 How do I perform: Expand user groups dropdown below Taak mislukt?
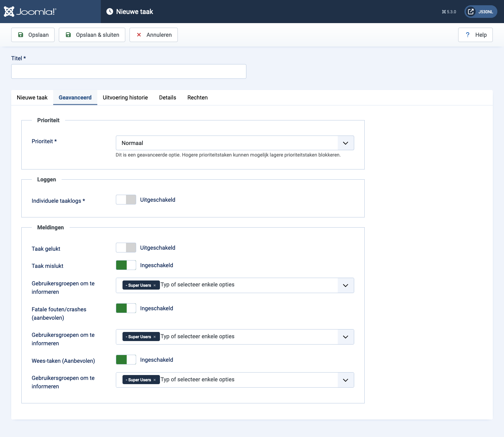click(346, 285)
